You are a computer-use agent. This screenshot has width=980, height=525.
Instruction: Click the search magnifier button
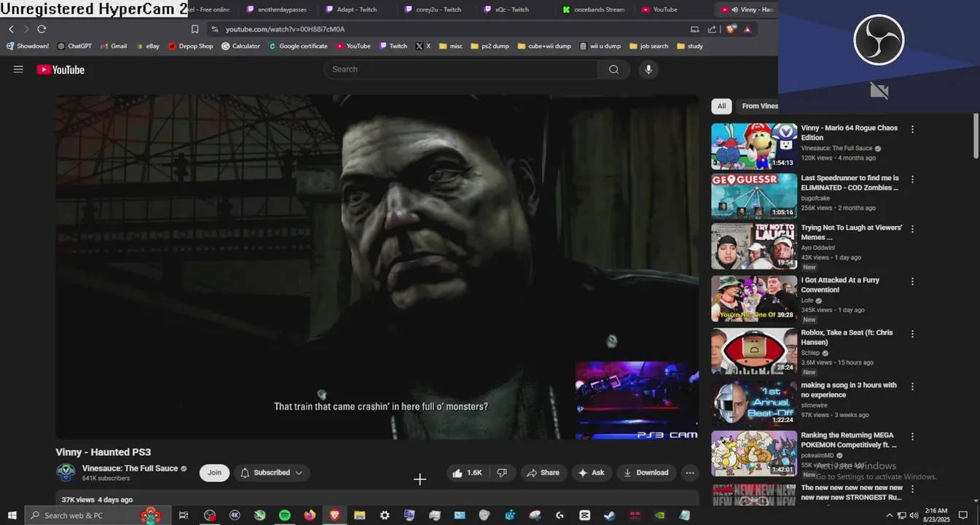point(614,69)
